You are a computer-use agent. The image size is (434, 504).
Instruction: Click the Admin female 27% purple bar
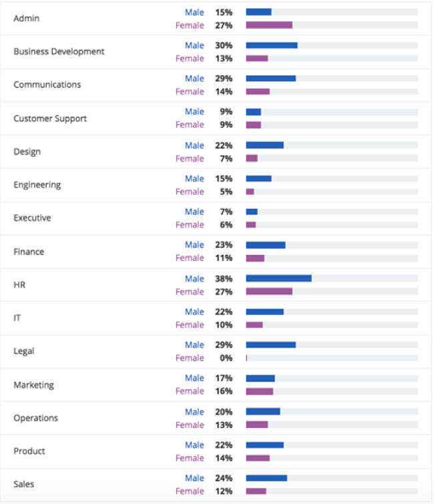269,25
